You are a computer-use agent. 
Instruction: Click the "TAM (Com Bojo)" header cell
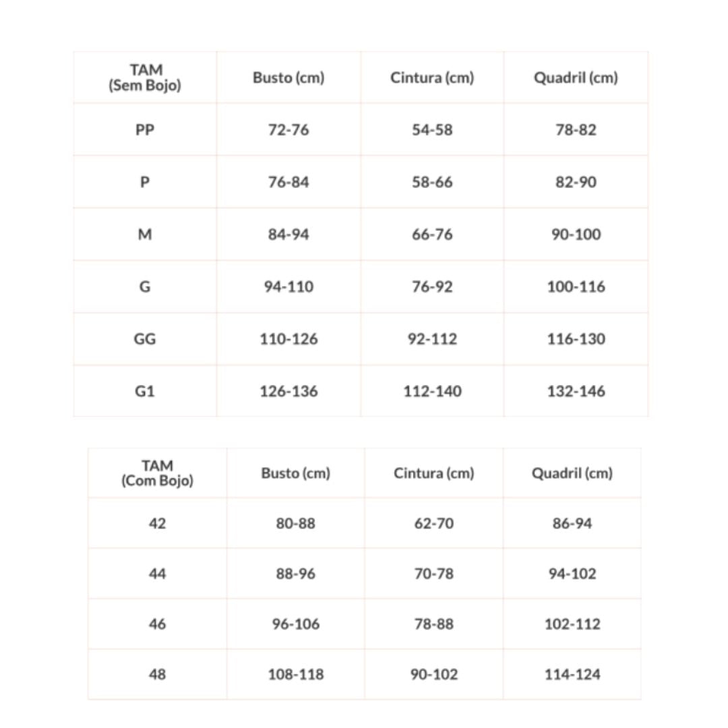[157, 473]
